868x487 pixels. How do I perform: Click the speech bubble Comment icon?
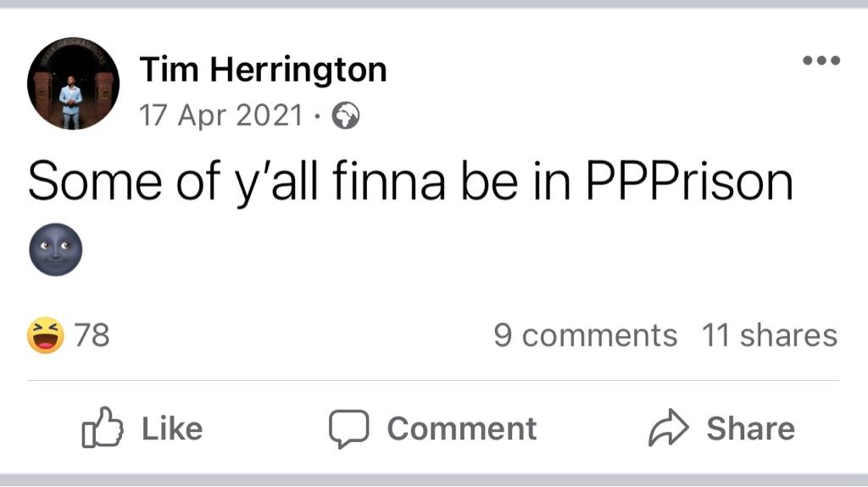click(348, 428)
